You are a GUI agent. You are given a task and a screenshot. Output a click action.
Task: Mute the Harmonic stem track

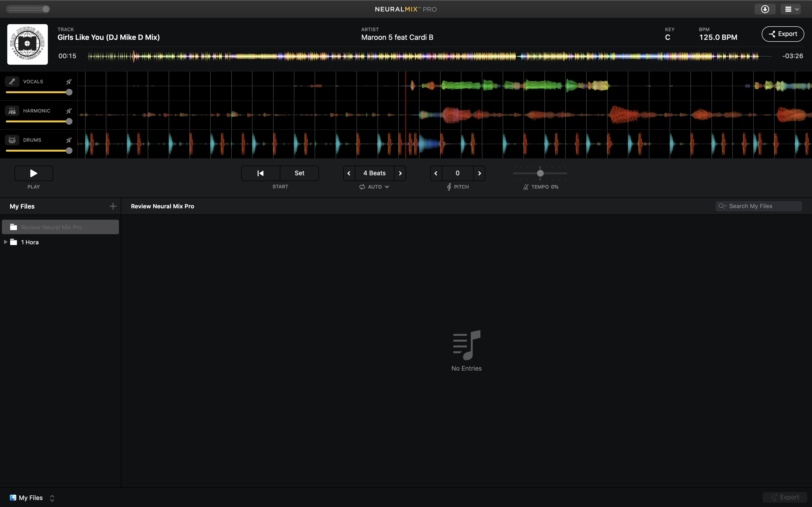[x=69, y=110]
